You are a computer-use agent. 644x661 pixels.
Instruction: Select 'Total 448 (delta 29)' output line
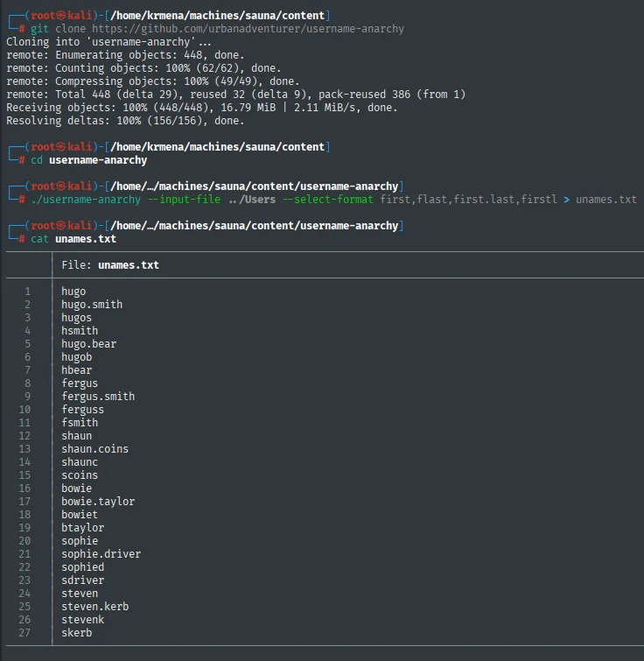pyautogui.click(x=236, y=94)
